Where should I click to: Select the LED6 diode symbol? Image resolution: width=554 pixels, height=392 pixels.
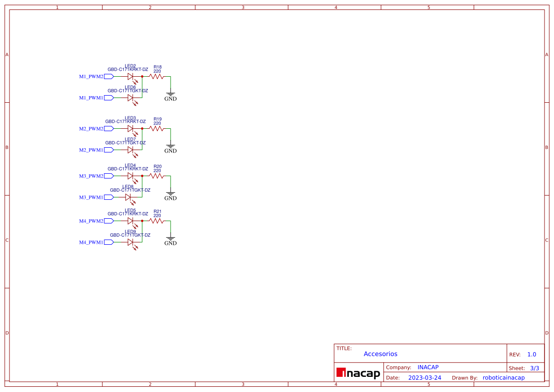pyautogui.click(x=130, y=98)
